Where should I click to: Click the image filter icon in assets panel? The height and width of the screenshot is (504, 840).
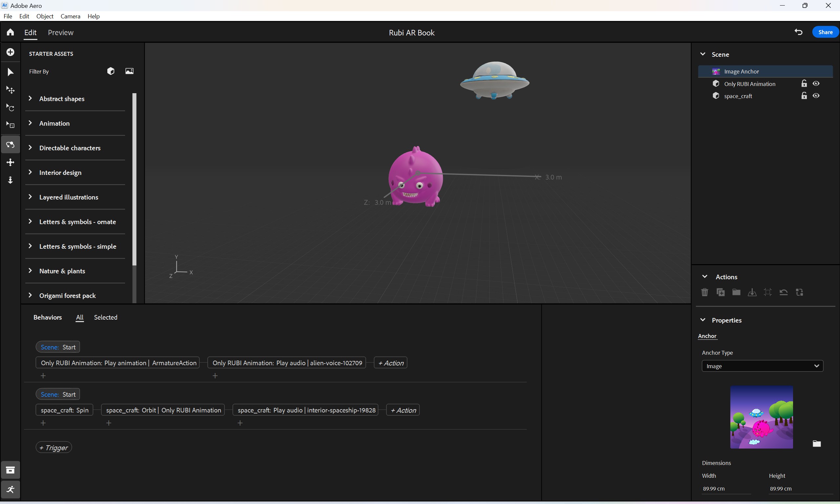[x=129, y=72]
